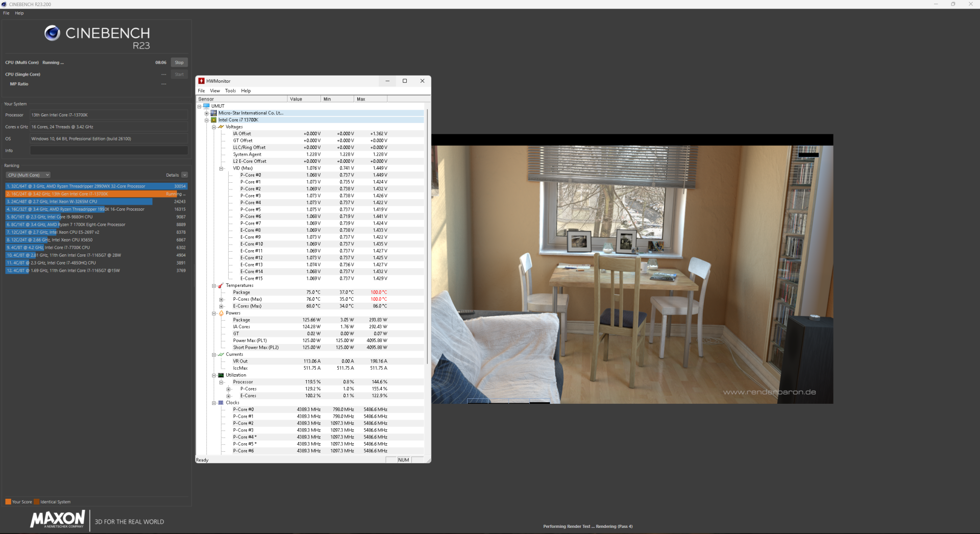Click the Cinebench sphere logo
Viewport: 980px width, 534px height.
tap(52, 33)
